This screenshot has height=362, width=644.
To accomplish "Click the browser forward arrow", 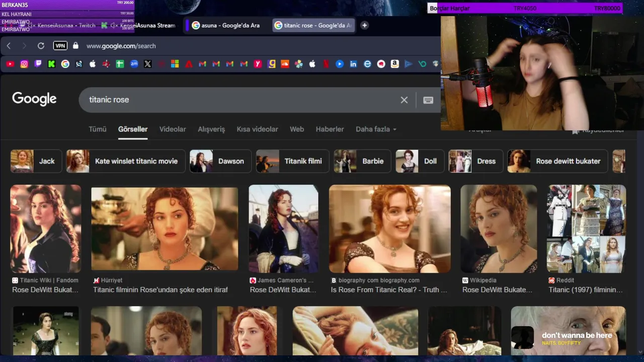I will pos(24,46).
